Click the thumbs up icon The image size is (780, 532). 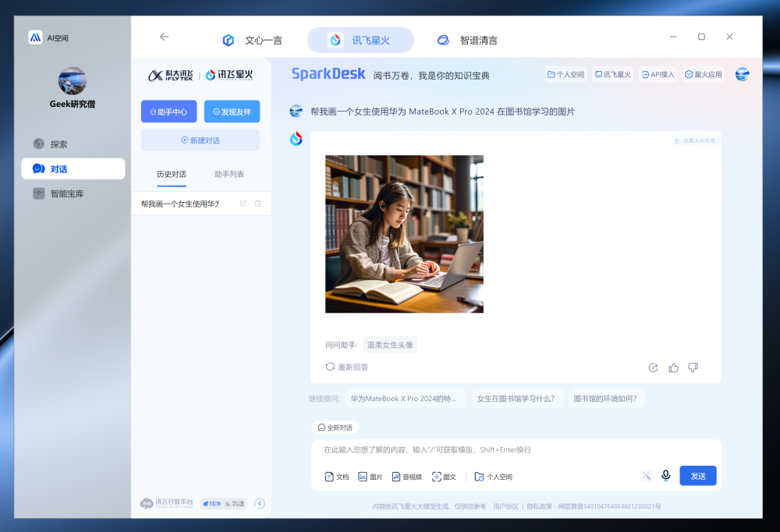pos(674,367)
